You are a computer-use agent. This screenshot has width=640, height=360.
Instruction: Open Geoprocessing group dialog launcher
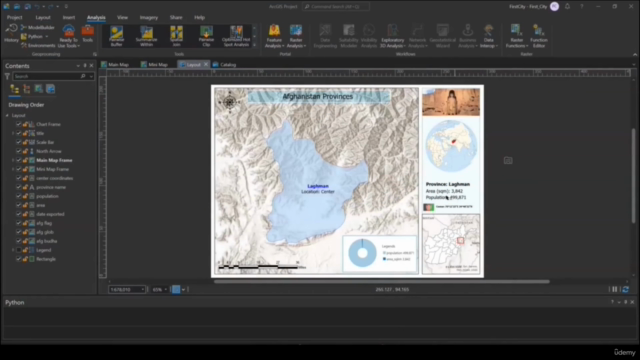pyautogui.click(x=95, y=54)
